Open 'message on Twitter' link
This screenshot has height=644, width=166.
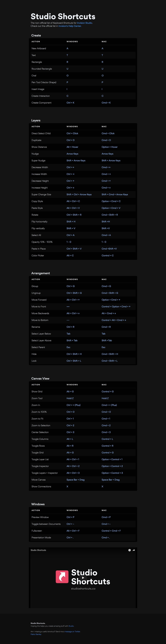point(72,631)
